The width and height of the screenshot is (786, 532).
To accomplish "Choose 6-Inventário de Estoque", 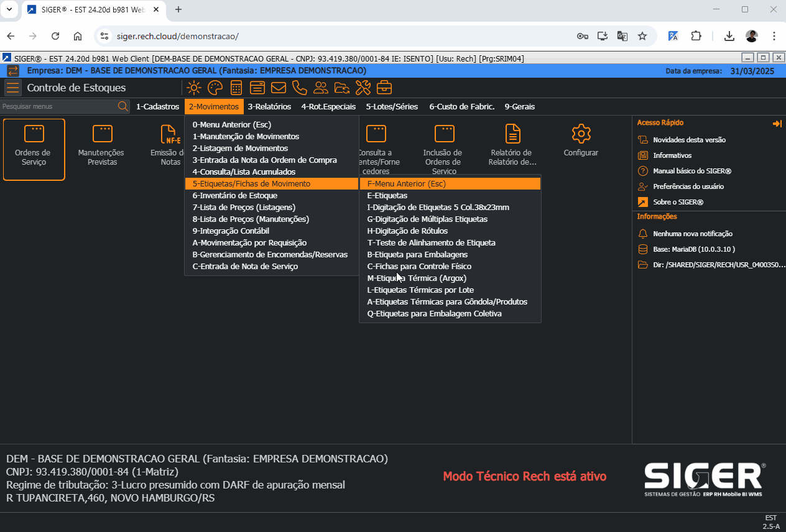I will coord(272,195).
